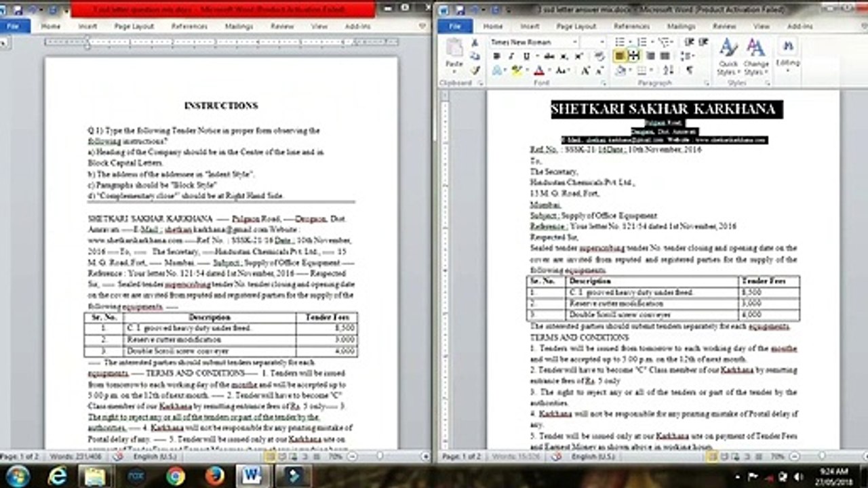
Task: Save the left window document via toolbar
Action: (x=18, y=9)
